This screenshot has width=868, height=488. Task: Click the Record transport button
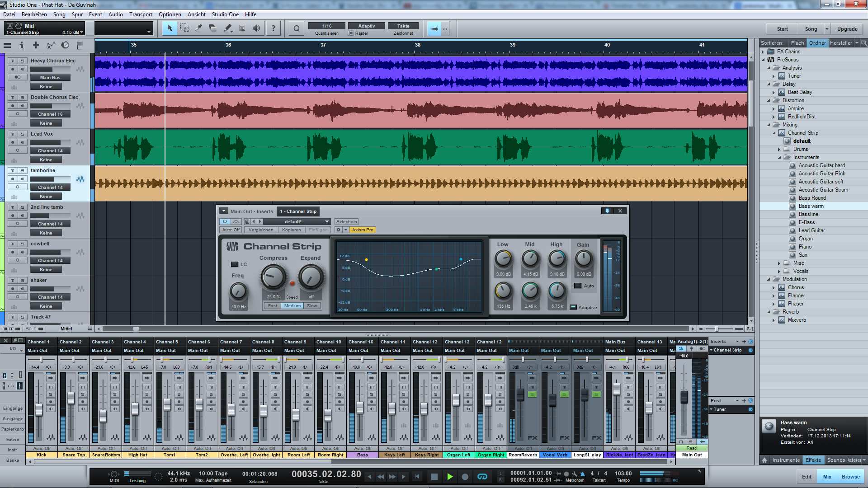point(465,476)
